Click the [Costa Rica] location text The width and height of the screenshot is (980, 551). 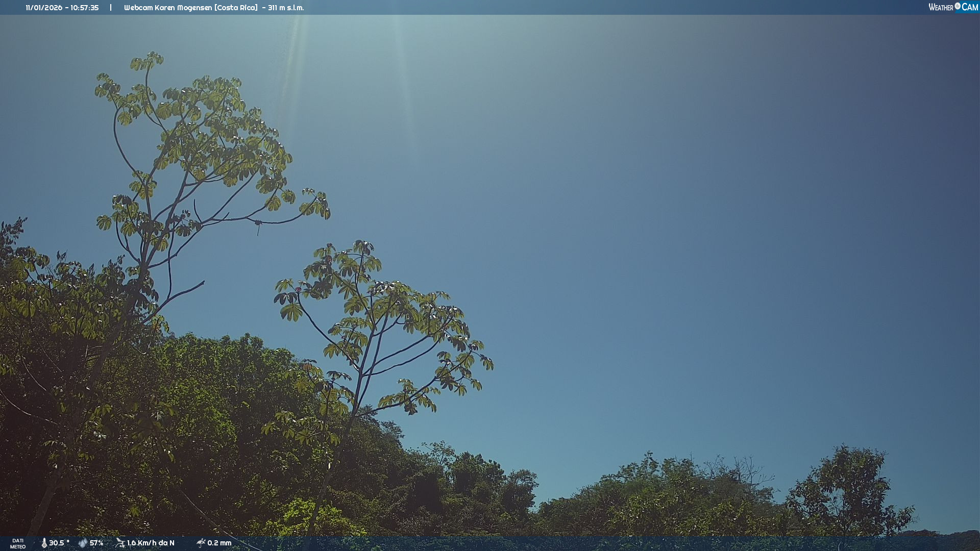click(x=236, y=8)
